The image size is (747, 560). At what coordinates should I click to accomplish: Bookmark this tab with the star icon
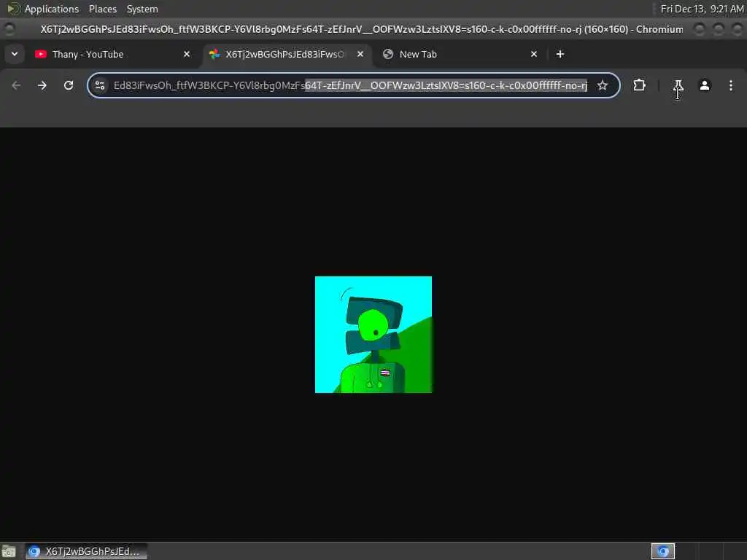tap(603, 86)
